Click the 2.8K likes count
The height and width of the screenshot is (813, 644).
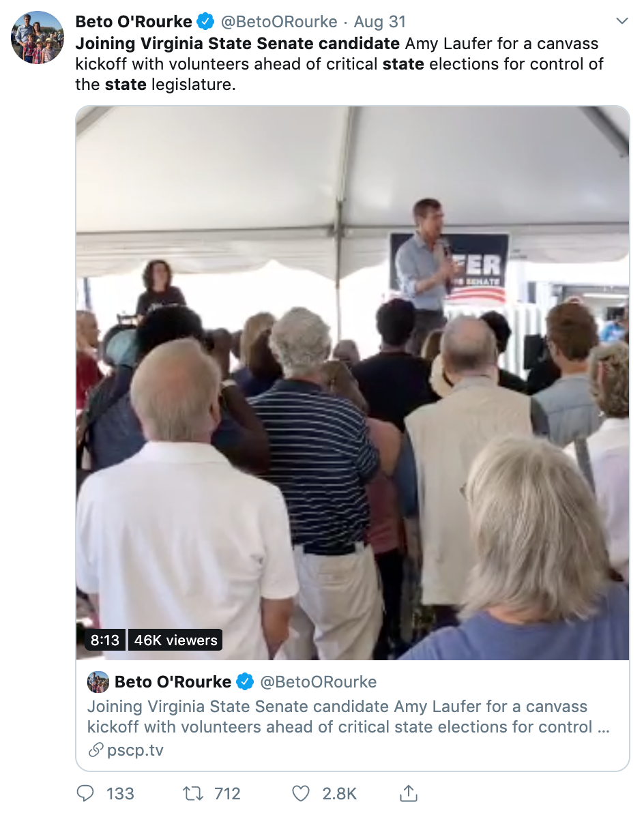pos(340,793)
